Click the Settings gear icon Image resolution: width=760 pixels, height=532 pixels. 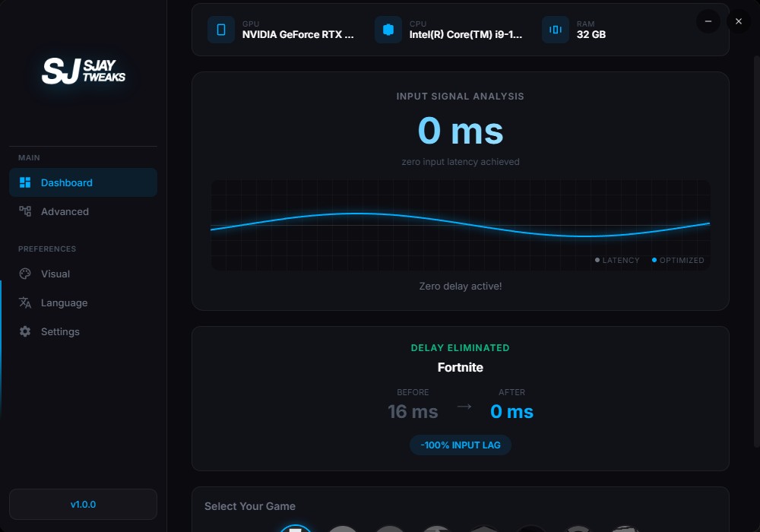point(25,331)
